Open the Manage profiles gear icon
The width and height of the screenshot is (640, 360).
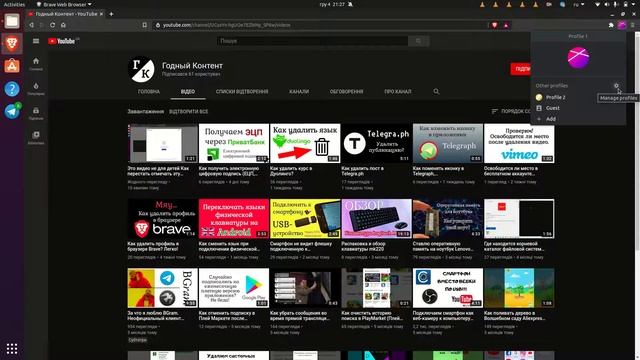pos(616,86)
